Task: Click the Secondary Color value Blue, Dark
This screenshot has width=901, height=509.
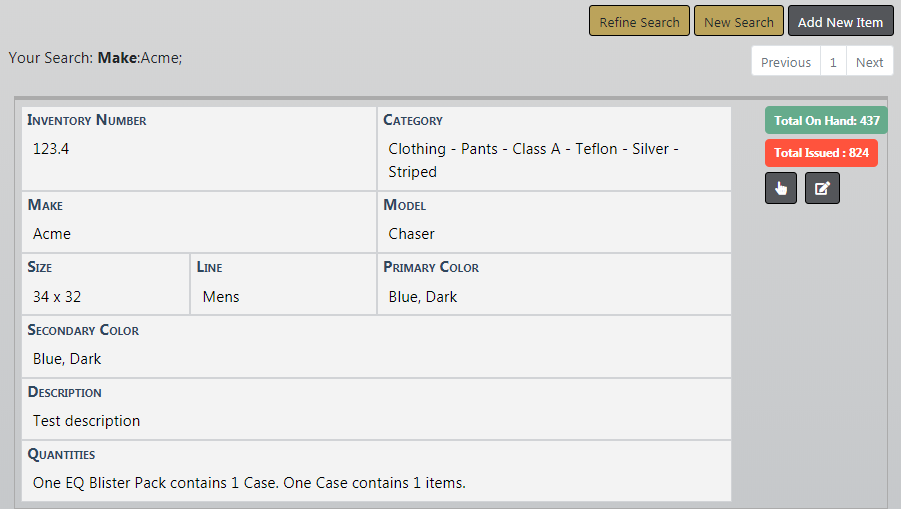Action: point(67,359)
